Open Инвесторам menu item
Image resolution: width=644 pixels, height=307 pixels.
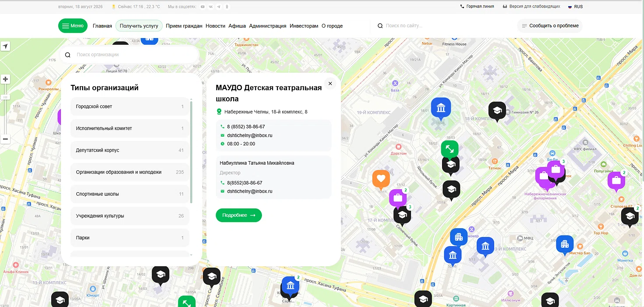304,26
